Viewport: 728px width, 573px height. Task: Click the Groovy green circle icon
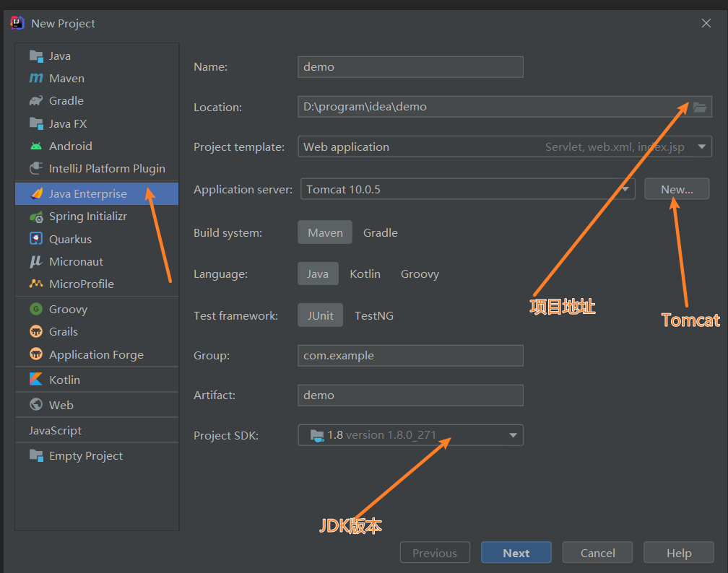(x=36, y=309)
